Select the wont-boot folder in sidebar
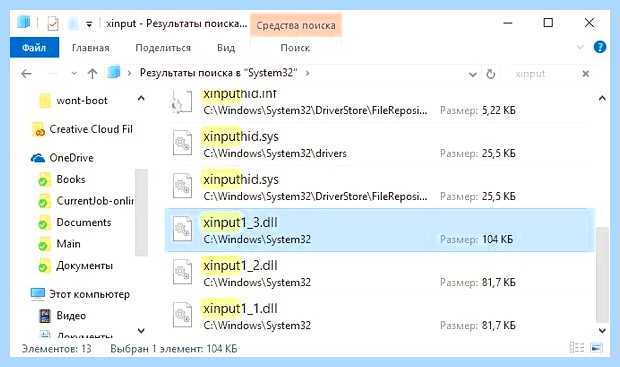This screenshot has width=620, height=367. [82, 100]
